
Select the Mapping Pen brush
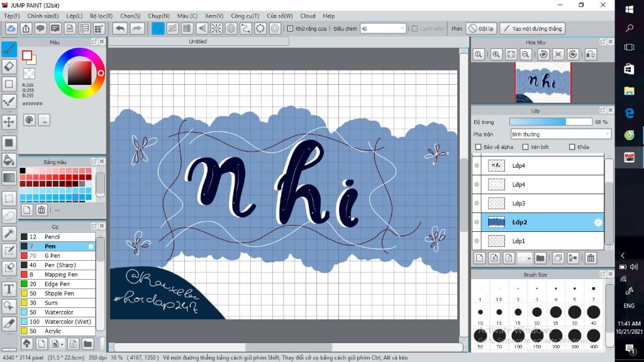pos(57,275)
